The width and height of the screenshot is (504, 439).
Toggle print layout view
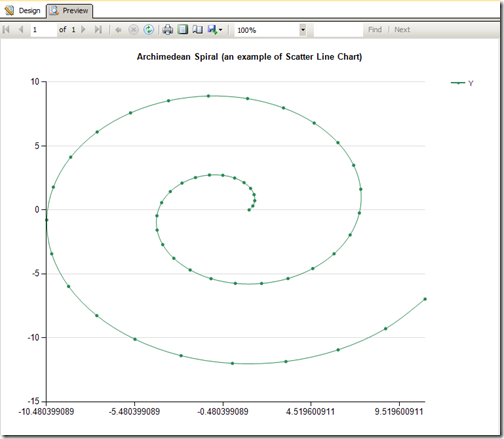pos(183,30)
